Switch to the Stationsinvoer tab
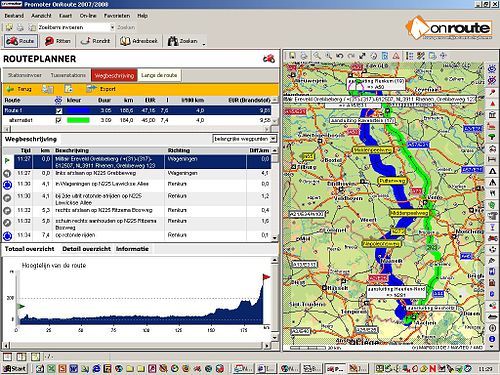500x375 pixels. 25,75
